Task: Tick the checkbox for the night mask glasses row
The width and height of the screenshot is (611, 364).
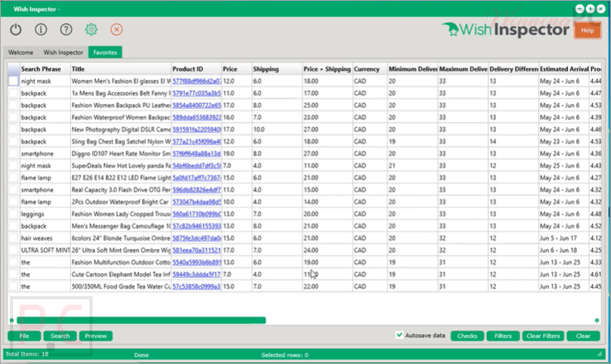Action: (13, 81)
